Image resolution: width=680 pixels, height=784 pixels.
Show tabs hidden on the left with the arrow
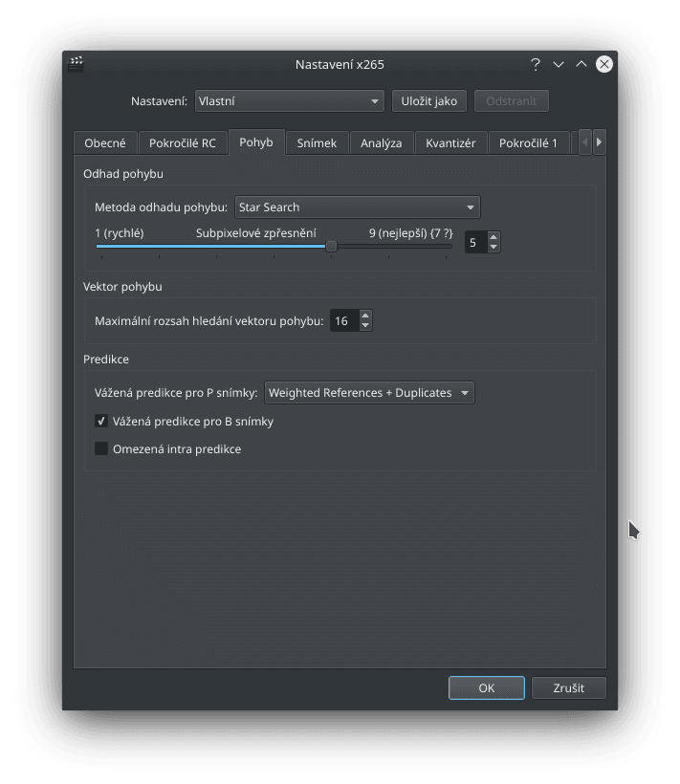click(x=585, y=142)
